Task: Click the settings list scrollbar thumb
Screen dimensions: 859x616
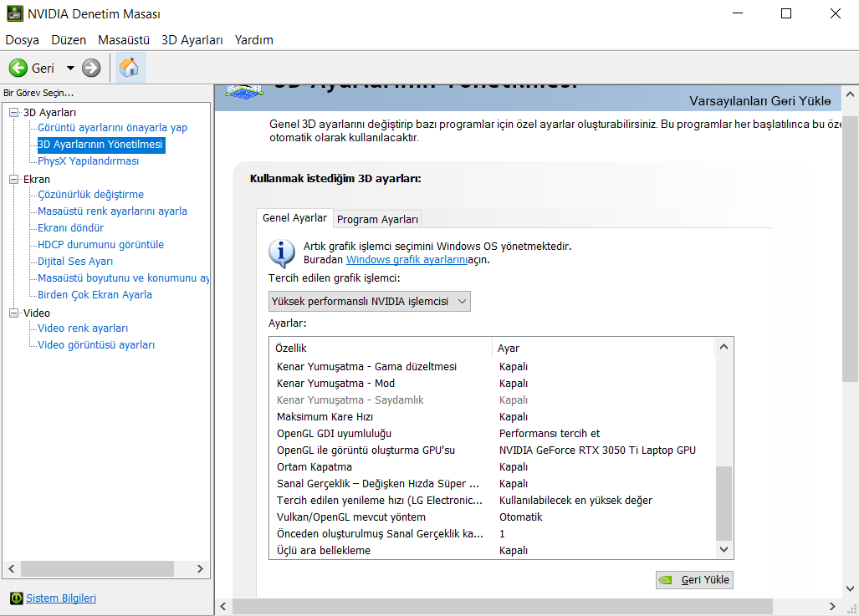Action: 724,503
